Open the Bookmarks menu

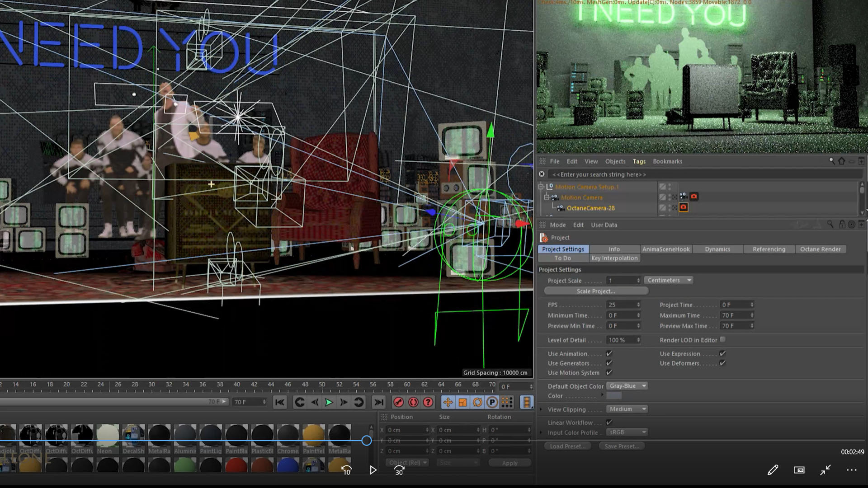coord(667,161)
